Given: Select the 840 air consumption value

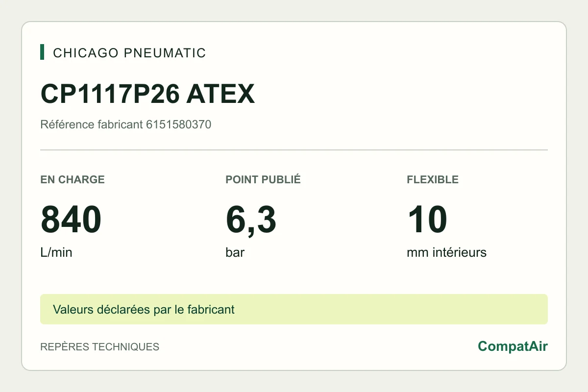Looking at the screenshot, I should click(x=71, y=220).
